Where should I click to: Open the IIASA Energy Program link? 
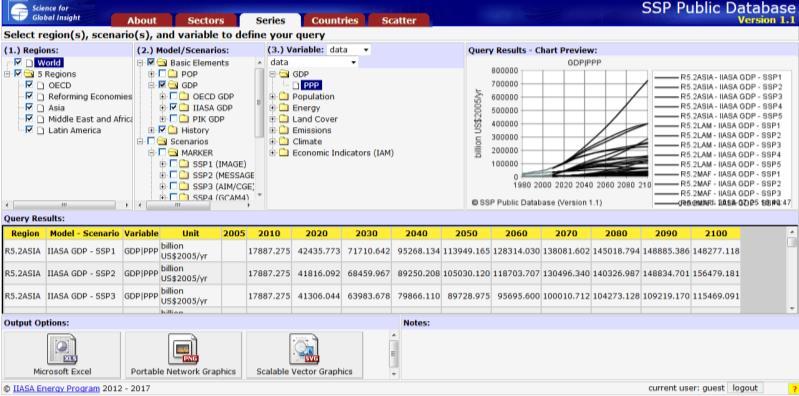point(56,388)
